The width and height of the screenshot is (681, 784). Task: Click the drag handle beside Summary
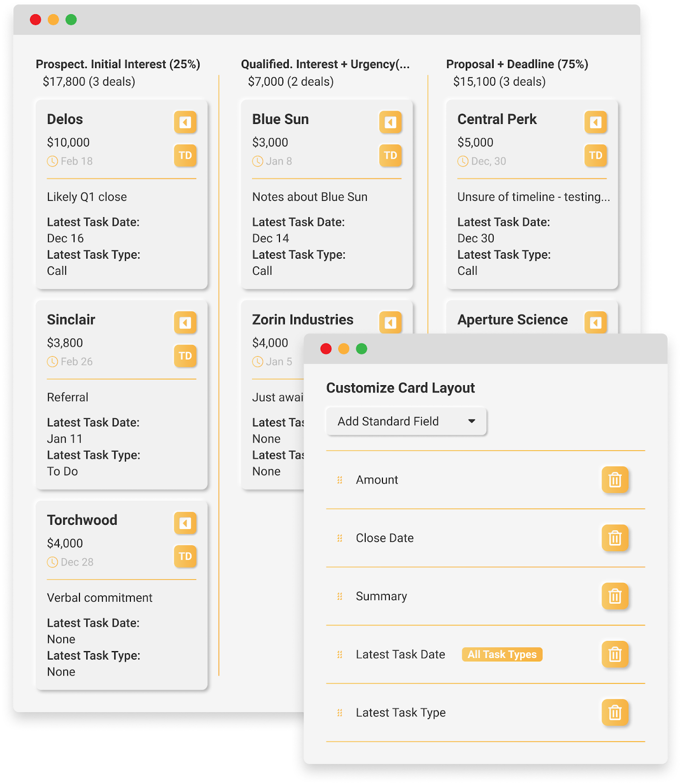[x=340, y=596]
